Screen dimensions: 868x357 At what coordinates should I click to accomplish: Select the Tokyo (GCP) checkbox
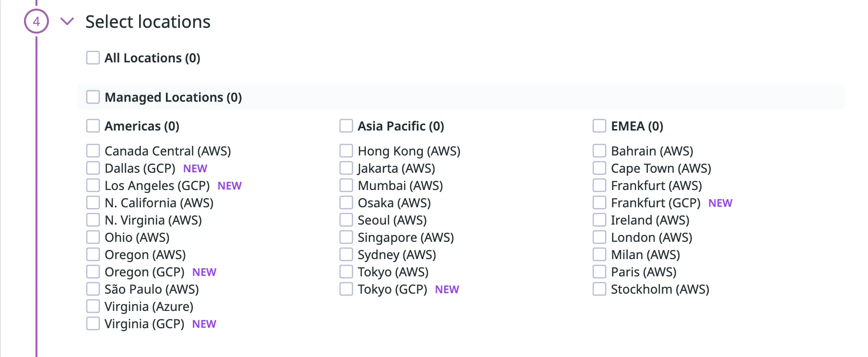pos(346,289)
